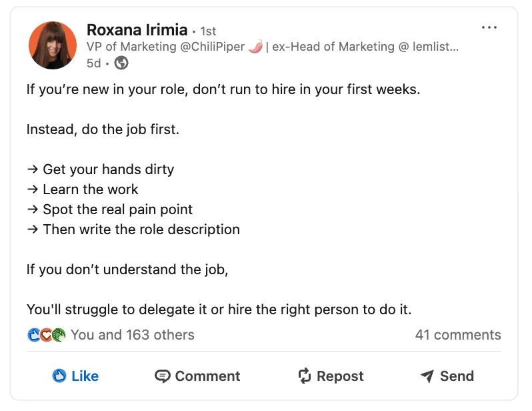Viewport: 532px width, 411px height.
Task: Click the thumbs-up icon on the Like button
Action: point(59,376)
